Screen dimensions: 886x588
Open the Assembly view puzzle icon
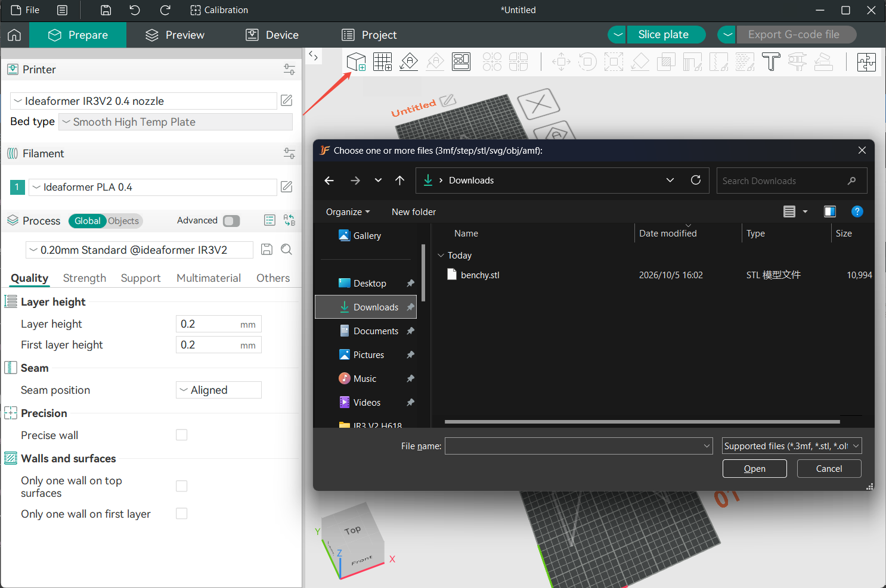coord(866,61)
